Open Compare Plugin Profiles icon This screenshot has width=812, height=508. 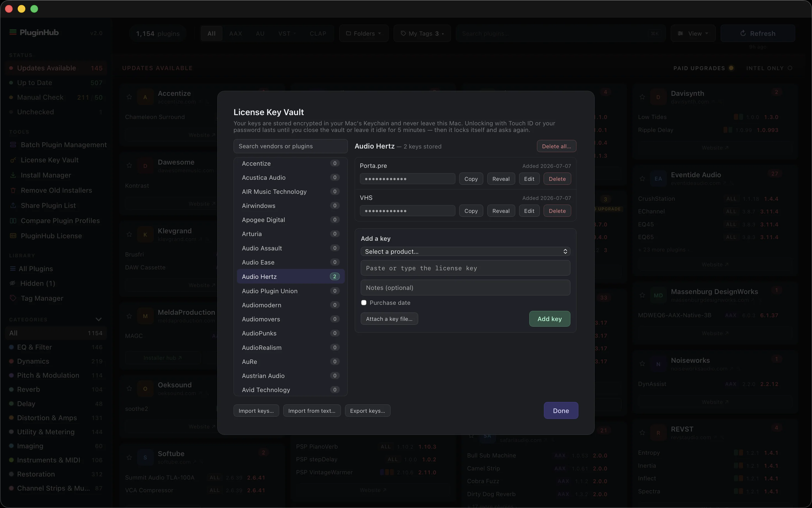pyautogui.click(x=13, y=221)
